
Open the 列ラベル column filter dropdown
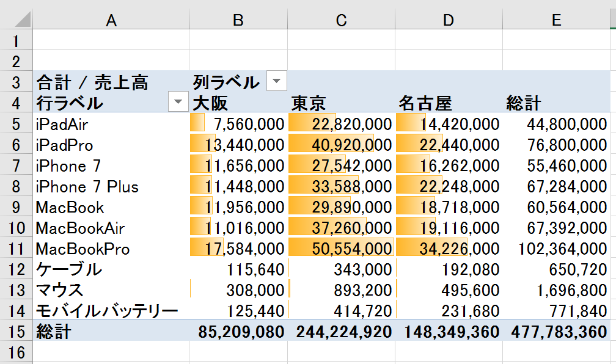tap(277, 81)
